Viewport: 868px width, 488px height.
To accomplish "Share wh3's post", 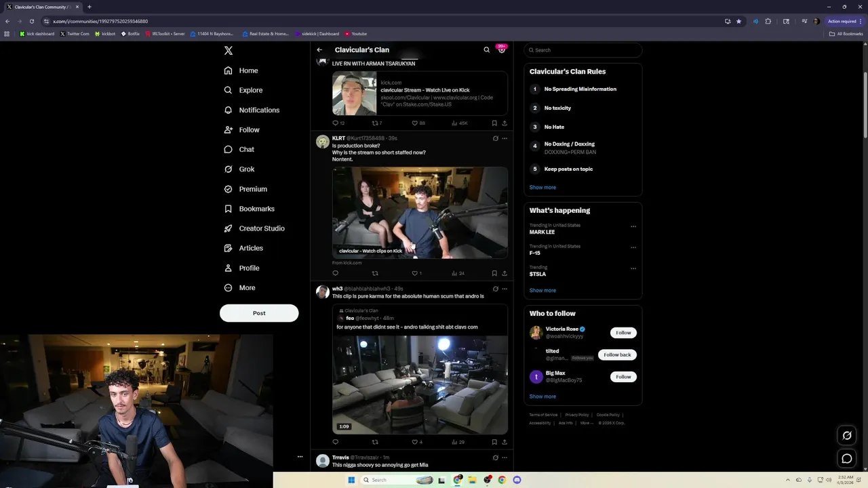I will pyautogui.click(x=505, y=442).
